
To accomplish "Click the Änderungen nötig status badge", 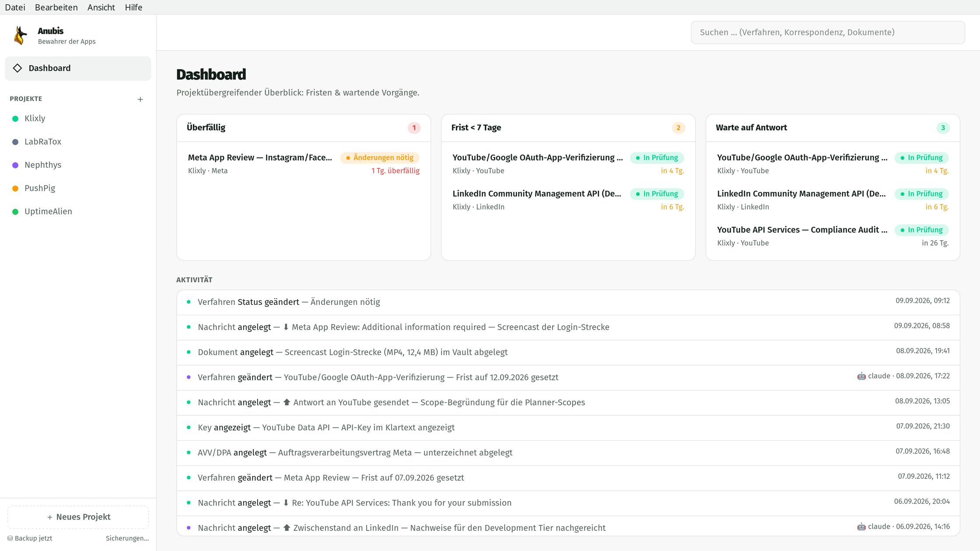I will [x=379, y=158].
